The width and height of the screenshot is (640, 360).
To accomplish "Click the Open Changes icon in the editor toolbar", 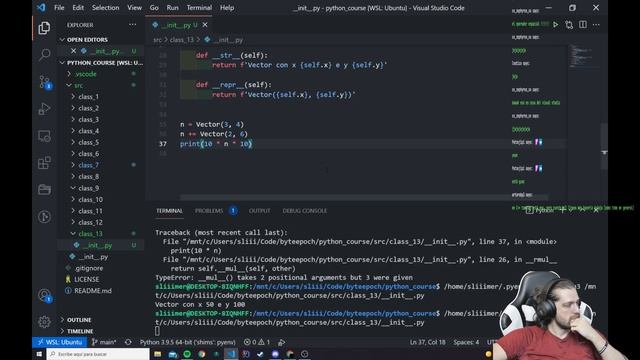I will pos(569,25).
